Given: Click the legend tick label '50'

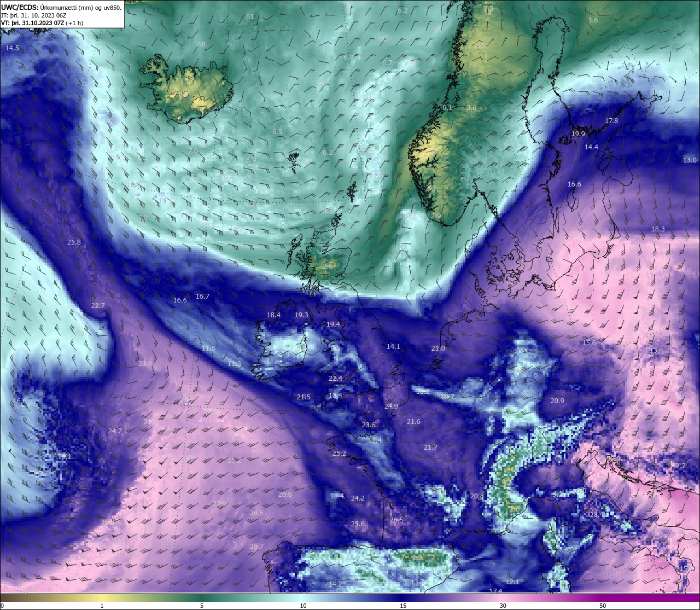Looking at the screenshot, I should click(x=603, y=606).
